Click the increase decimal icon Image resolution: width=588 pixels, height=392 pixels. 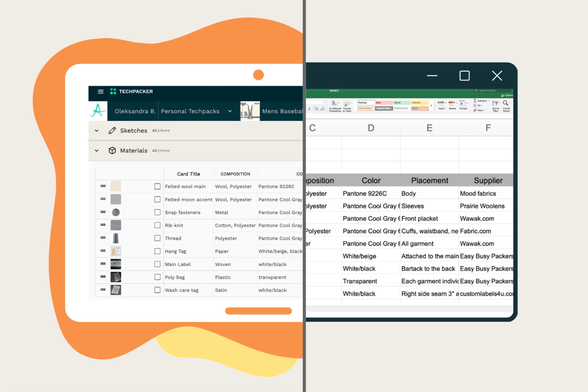pyautogui.click(x=317, y=109)
